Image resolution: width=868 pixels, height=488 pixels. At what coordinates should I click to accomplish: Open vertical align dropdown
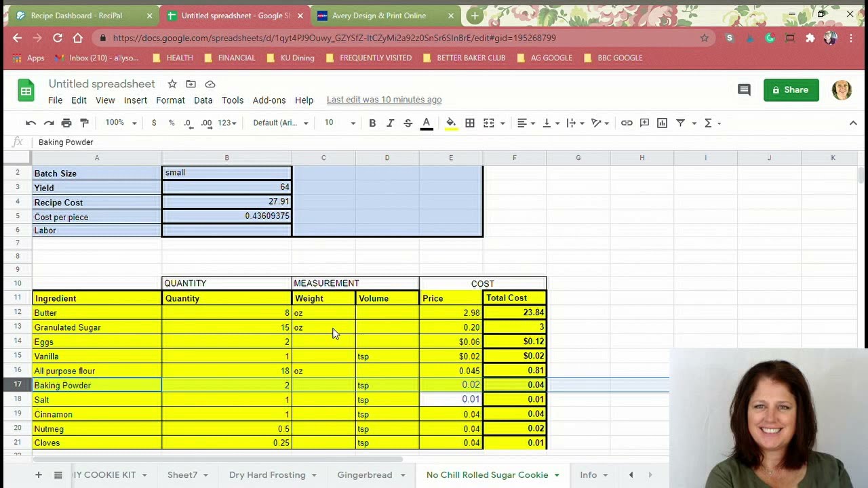pyautogui.click(x=551, y=123)
